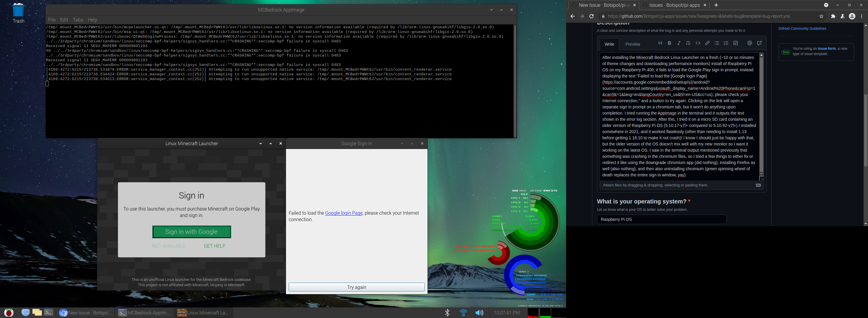Insert a quote block in the description
The width and height of the screenshot is (868, 318).
coord(688,43)
